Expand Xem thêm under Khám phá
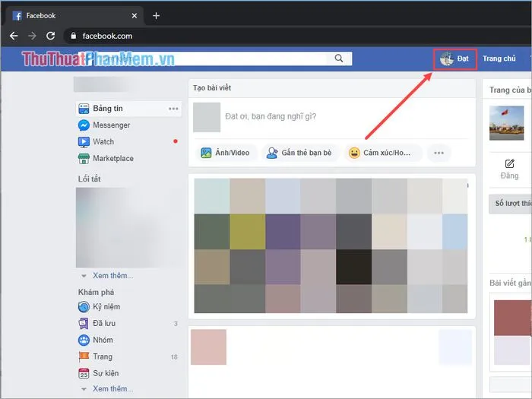The width and height of the screenshot is (532, 399). tap(112, 388)
